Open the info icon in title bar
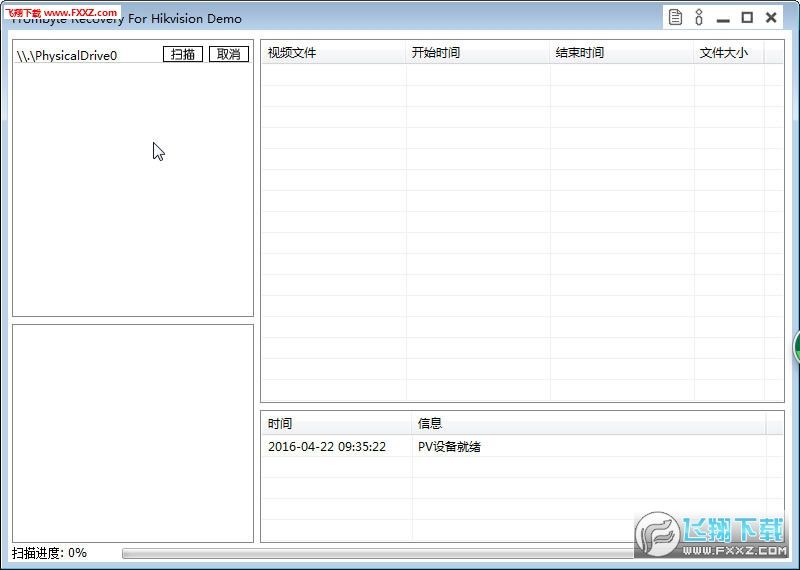 [x=699, y=17]
